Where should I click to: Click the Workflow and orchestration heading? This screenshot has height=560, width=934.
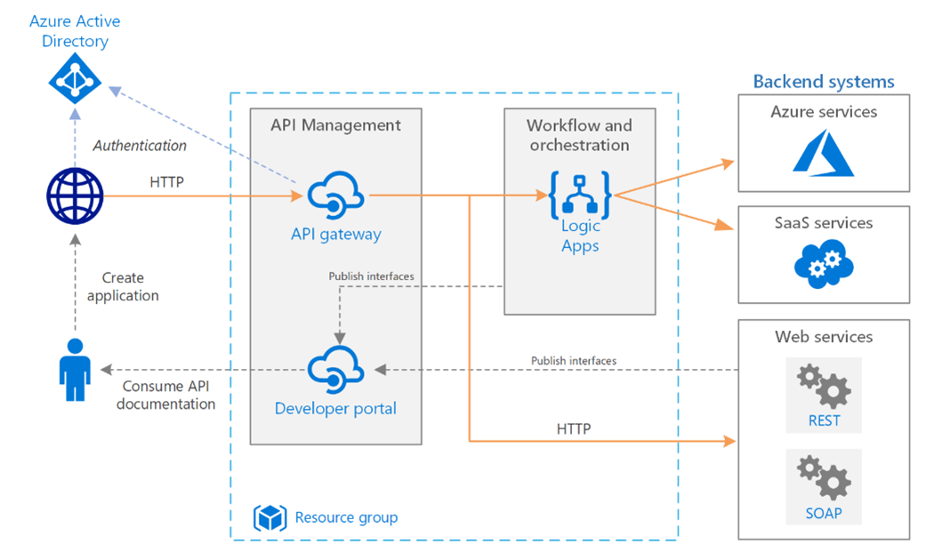pos(580,135)
